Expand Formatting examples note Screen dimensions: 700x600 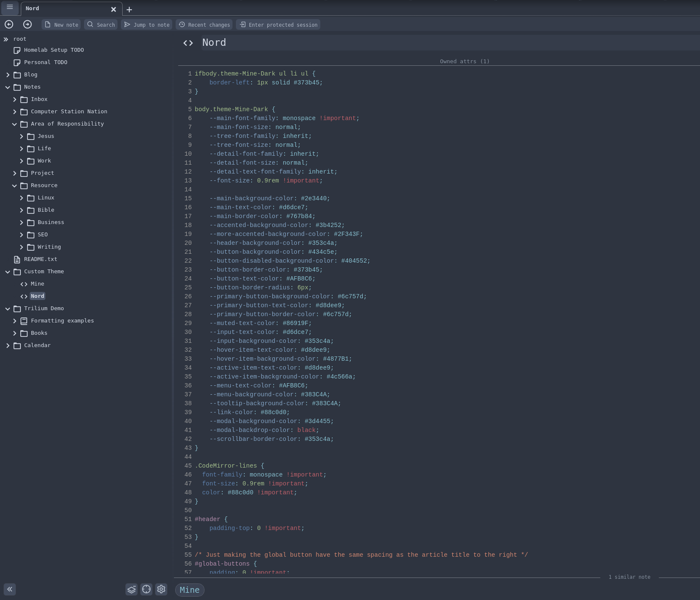(14, 321)
